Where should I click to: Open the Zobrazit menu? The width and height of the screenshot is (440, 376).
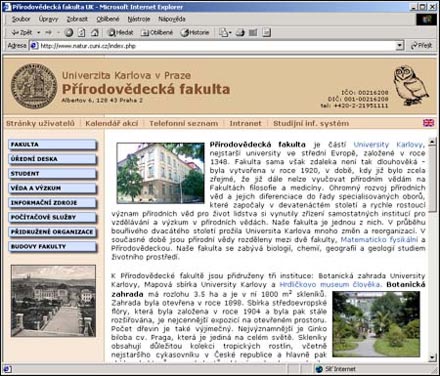tap(77, 19)
